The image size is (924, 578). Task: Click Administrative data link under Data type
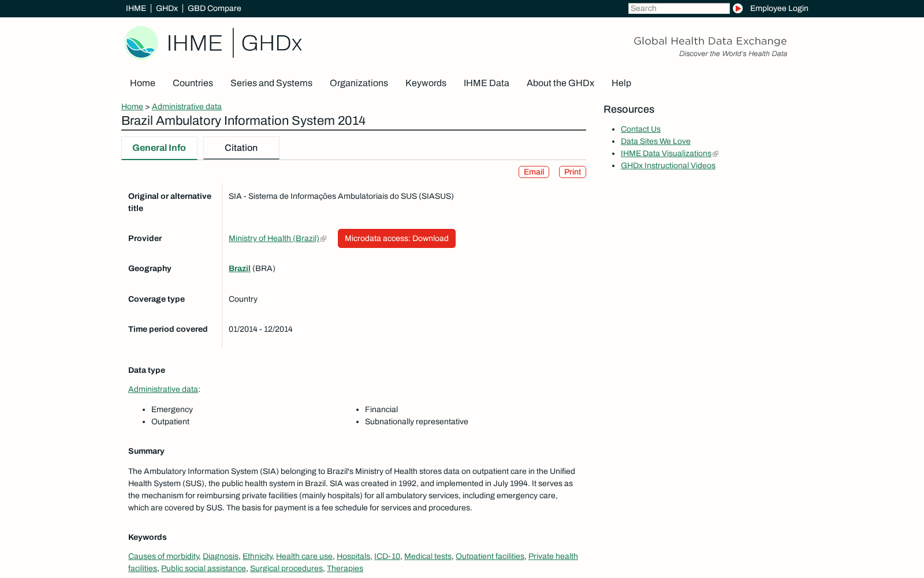[x=163, y=389]
